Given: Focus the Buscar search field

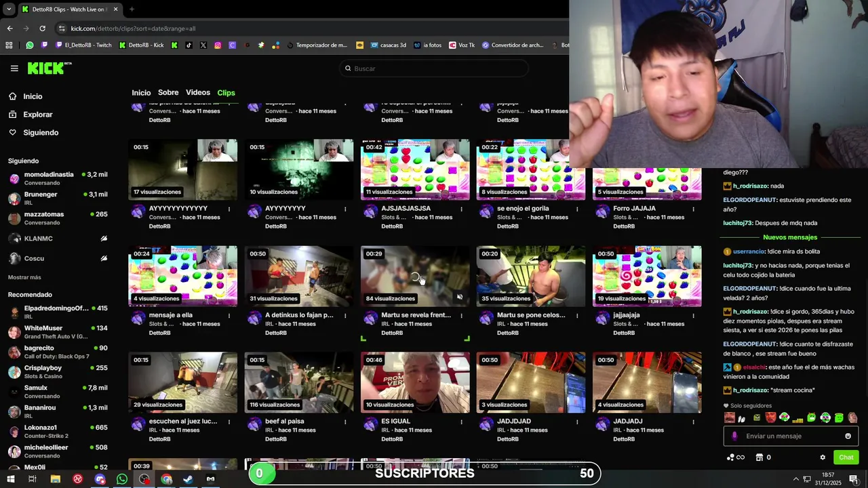Looking at the screenshot, I should click(434, 68).
